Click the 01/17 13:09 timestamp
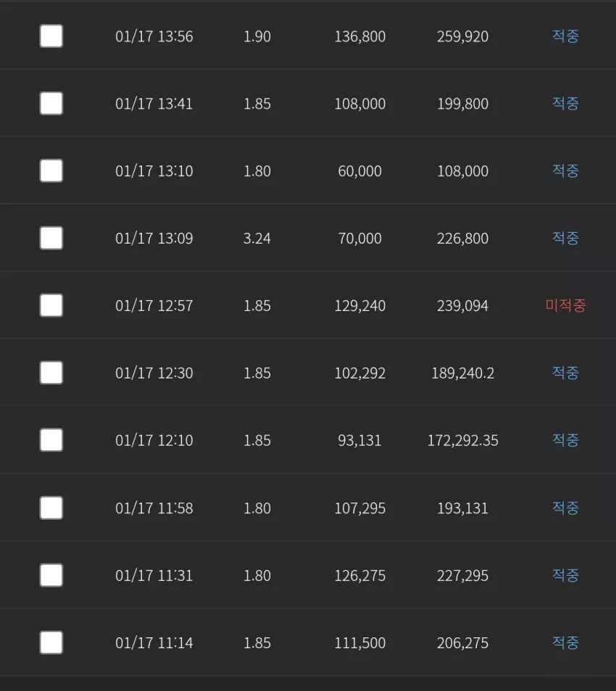616x691 pixels. click(x=154, y=239)
